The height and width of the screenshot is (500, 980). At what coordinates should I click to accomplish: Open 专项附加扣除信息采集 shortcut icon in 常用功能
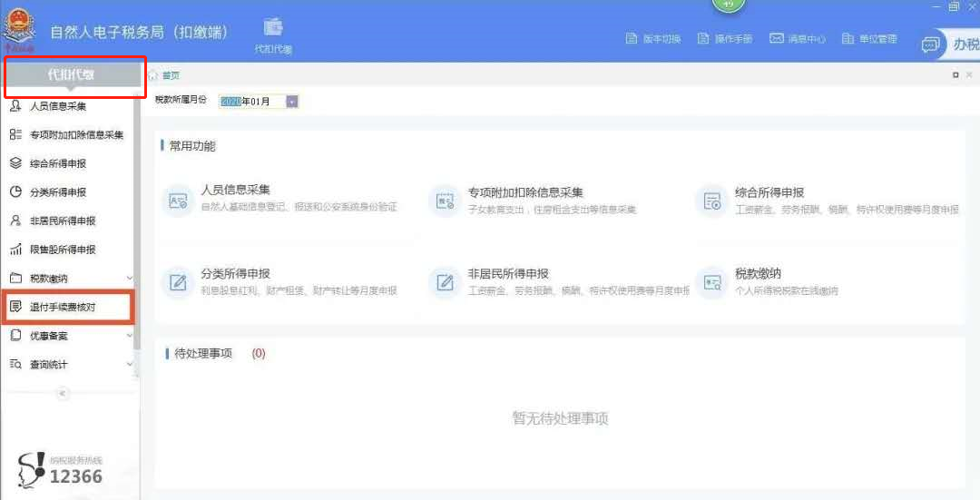point(446,201)
